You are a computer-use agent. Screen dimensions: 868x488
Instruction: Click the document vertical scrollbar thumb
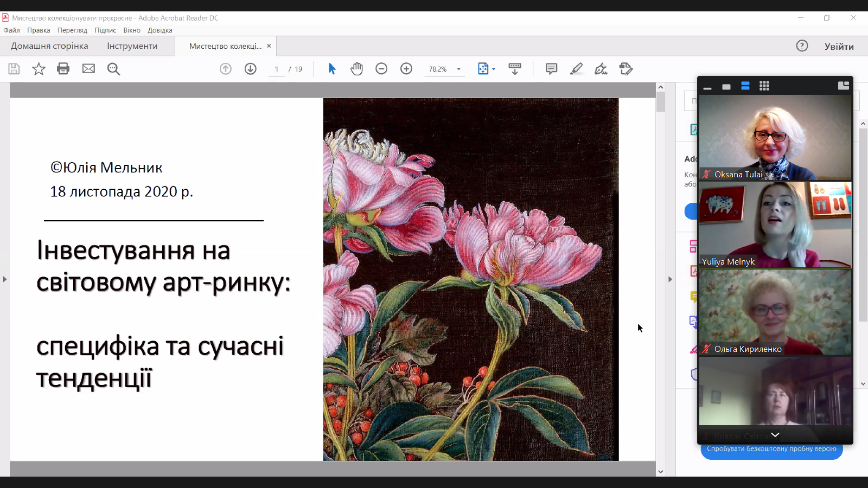click(660, 102)
